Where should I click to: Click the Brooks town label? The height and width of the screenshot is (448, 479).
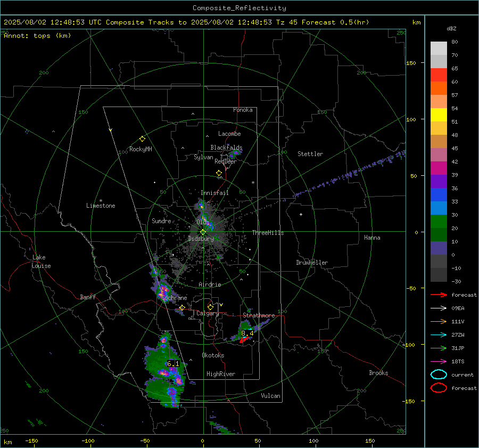pyautogui.click(x=378, y=373)
